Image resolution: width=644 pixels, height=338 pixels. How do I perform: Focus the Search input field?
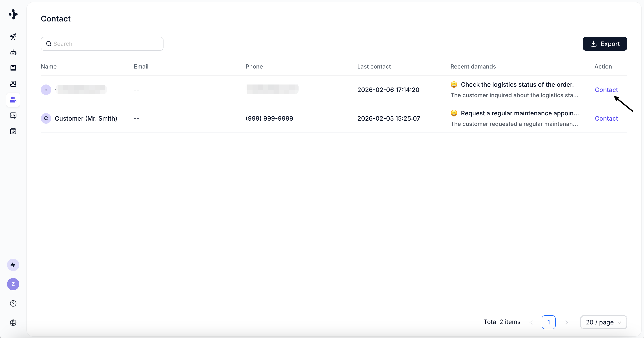coord(105,44)
